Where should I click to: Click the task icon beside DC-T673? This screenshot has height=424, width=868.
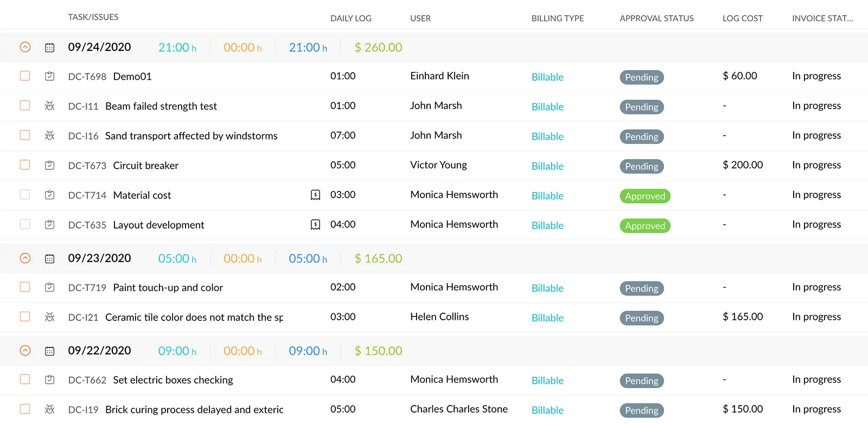[49, 165]
